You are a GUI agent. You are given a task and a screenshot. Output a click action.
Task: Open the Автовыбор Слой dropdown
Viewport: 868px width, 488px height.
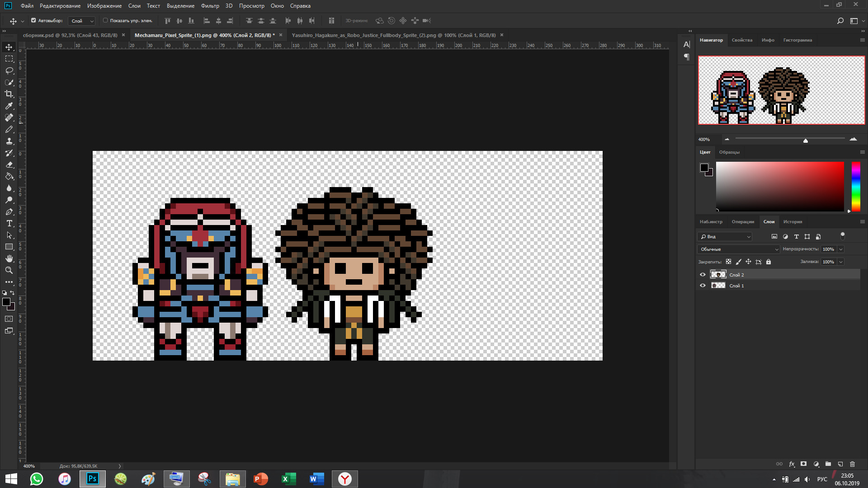tap(82, 21)
